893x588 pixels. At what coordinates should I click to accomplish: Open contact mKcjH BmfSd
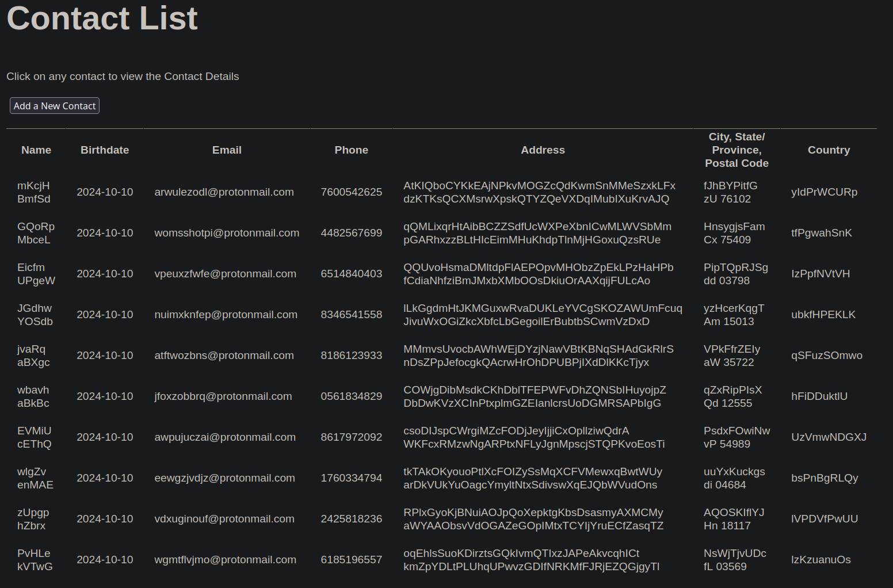point(34,192)
